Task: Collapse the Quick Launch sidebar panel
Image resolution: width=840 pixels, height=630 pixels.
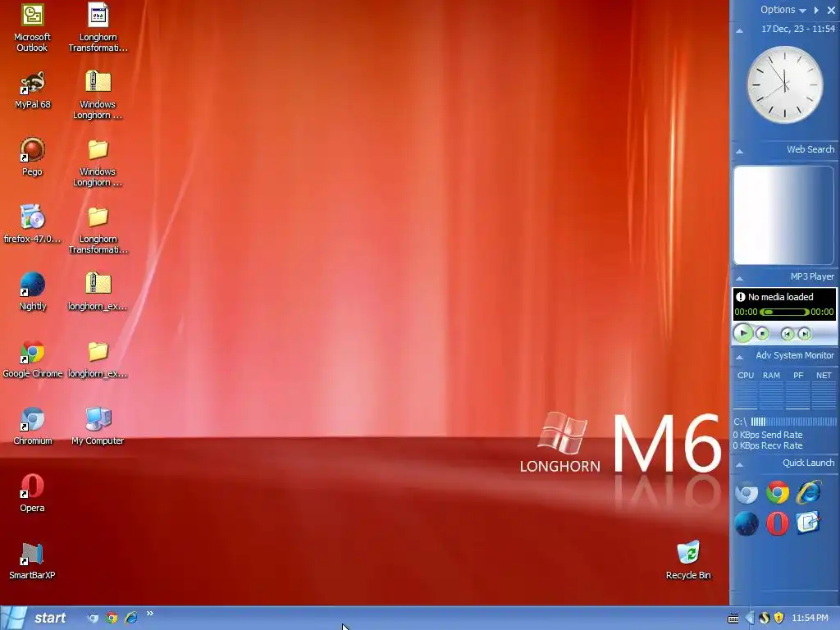Action: click(x=739, y=465)
